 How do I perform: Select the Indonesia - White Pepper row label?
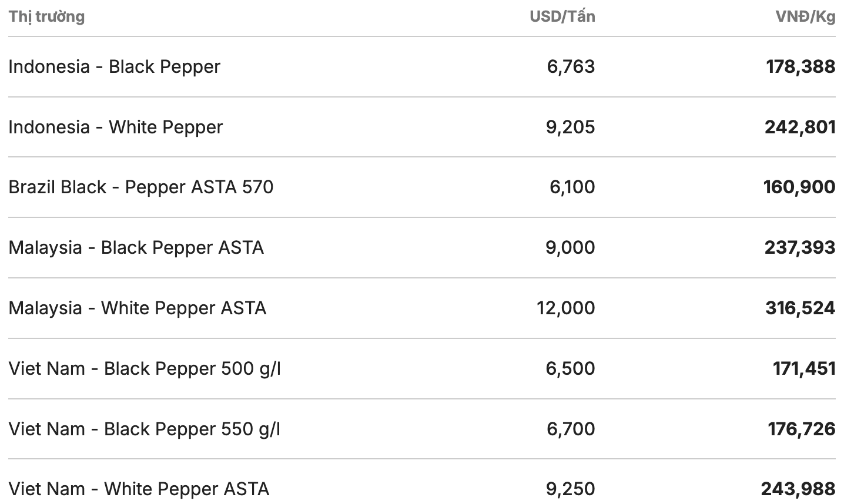(116, 127)
